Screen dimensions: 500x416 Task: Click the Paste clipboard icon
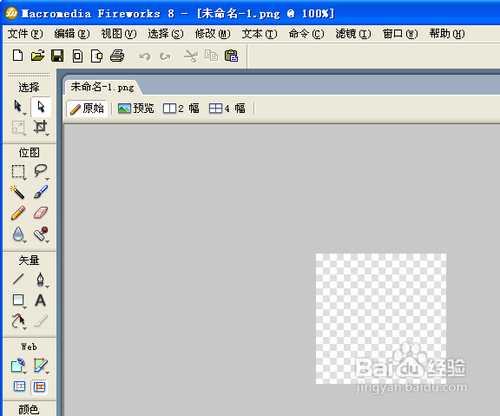coord(231,56)
